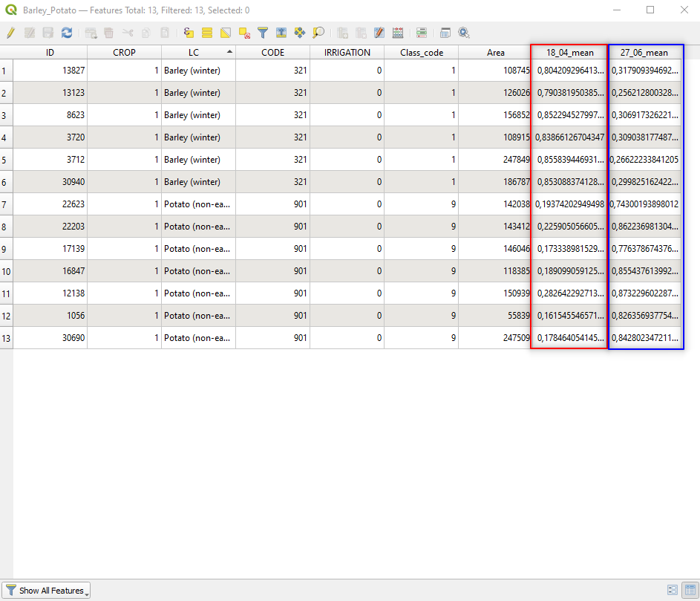Image resolution: width=700 pixels, height=601 pixels.
Task: Click ID cell 22203
Action: (50, 226)
